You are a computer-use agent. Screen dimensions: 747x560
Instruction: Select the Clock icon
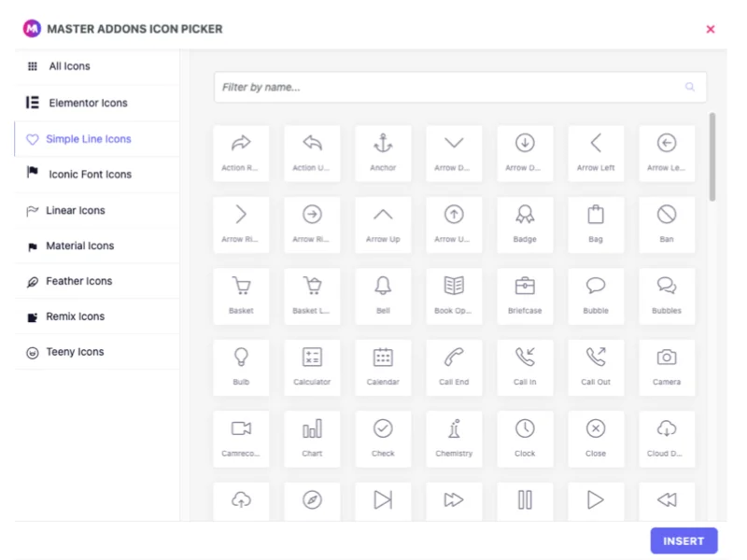click(x=525, y=439)
